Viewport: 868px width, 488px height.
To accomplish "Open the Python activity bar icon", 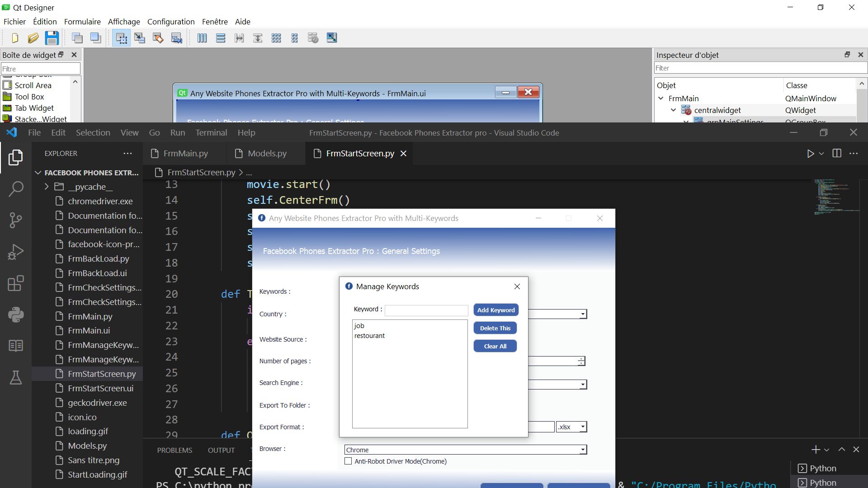I will coord(16,315).
